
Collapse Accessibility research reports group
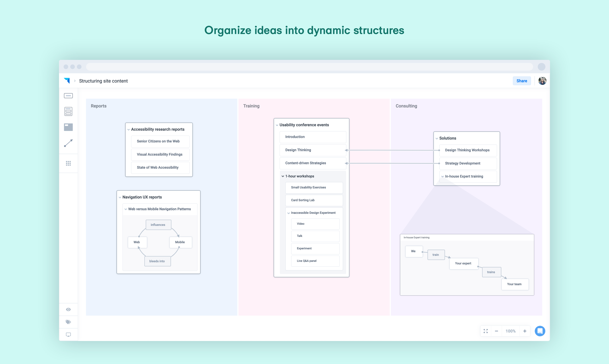coord(129,130)
